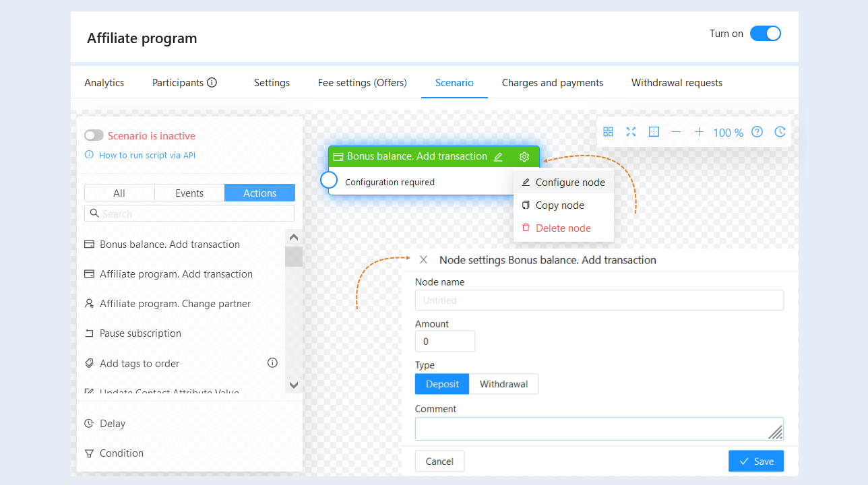Close the Node settings panel with X

click(423, 260)
